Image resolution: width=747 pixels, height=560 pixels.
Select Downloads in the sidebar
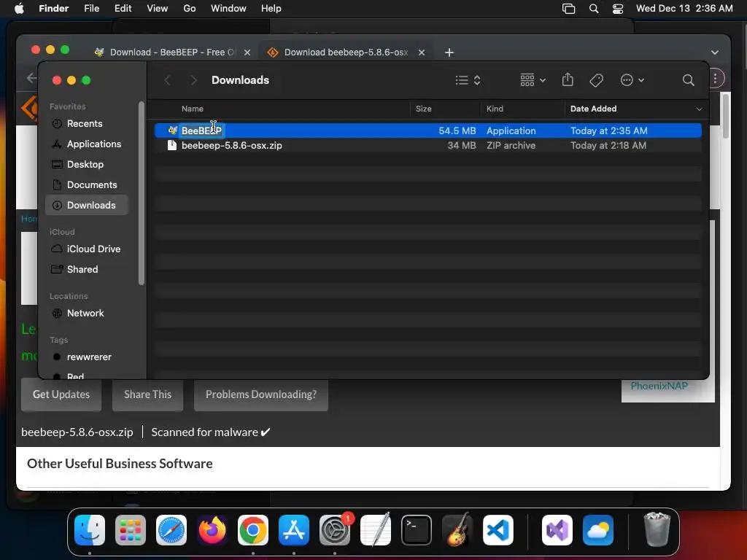pyautogui.click(x=87, y=205)
